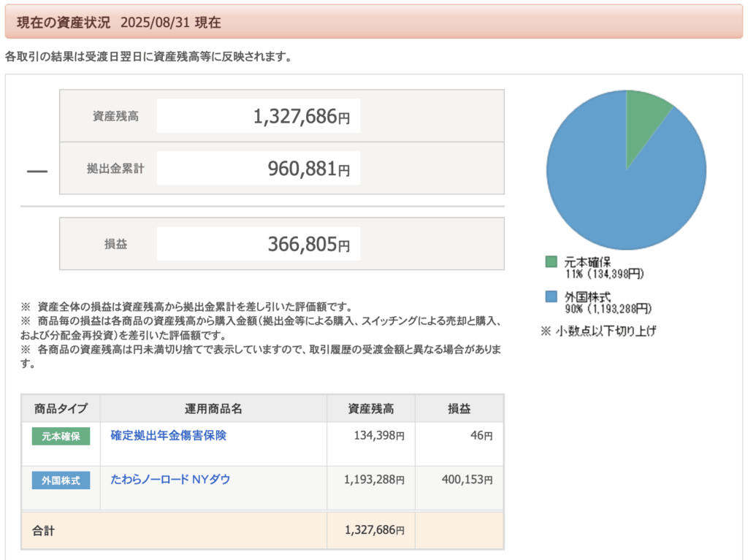Viewport: 748px width, 560px height.
Task: Click the blue 外国株式 legend square
Action: click(552, 296)
